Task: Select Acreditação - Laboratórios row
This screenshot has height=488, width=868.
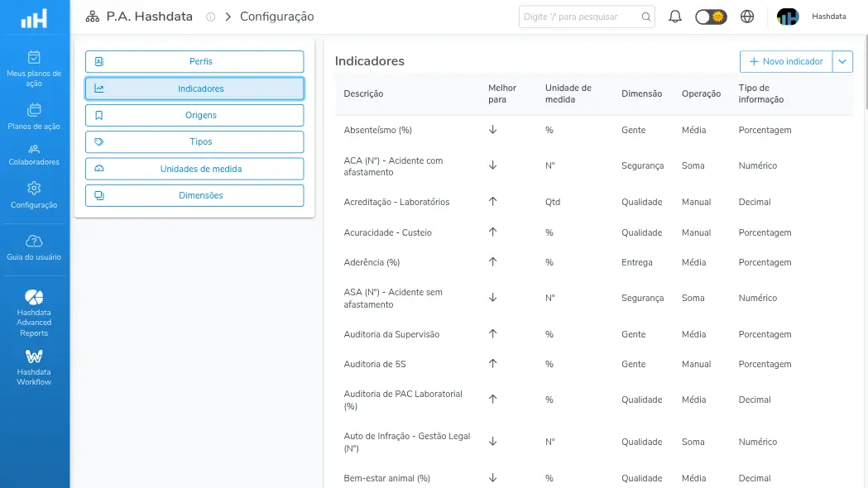Action: tap(594, 202)
